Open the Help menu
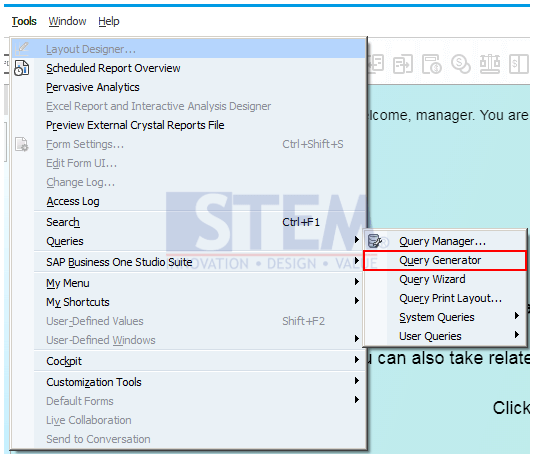Screen dimensions: 533x455 (109, 21)
